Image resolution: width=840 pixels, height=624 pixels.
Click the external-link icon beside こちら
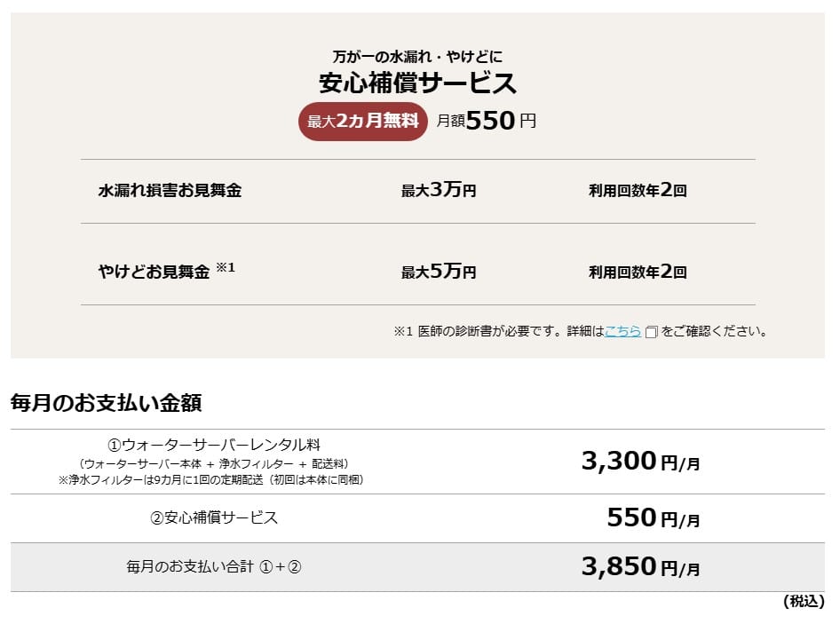[x=651, y=332]
